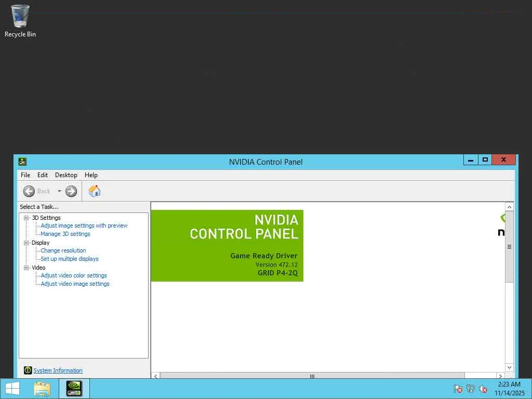The height and width of the screenshot is (399, 532).
Task: Open Adjust video color settings
Action: click(x=74, y=275)
